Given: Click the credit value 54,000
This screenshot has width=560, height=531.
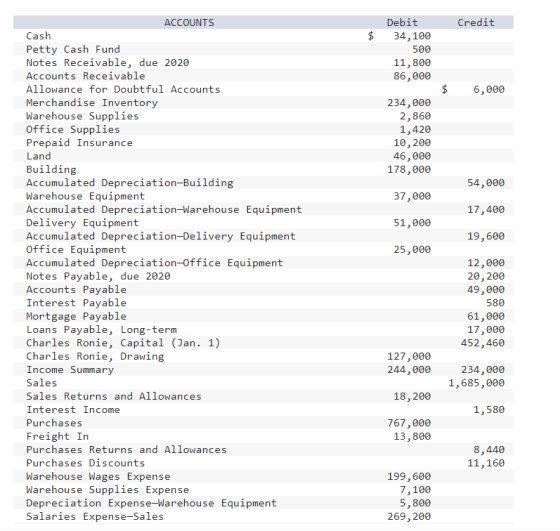Looking at the screenshot, I should click(486, 183).
